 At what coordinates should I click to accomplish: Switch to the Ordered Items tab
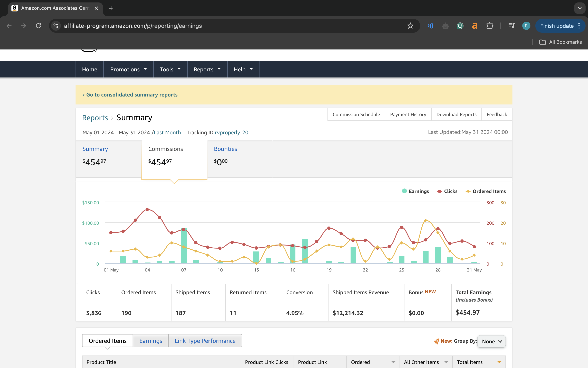tap(108, 341)
